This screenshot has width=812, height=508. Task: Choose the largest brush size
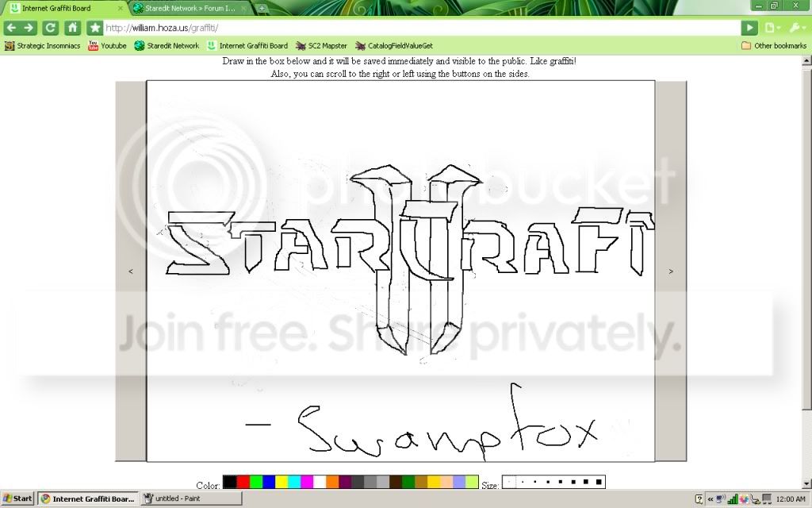pos(599,482)
